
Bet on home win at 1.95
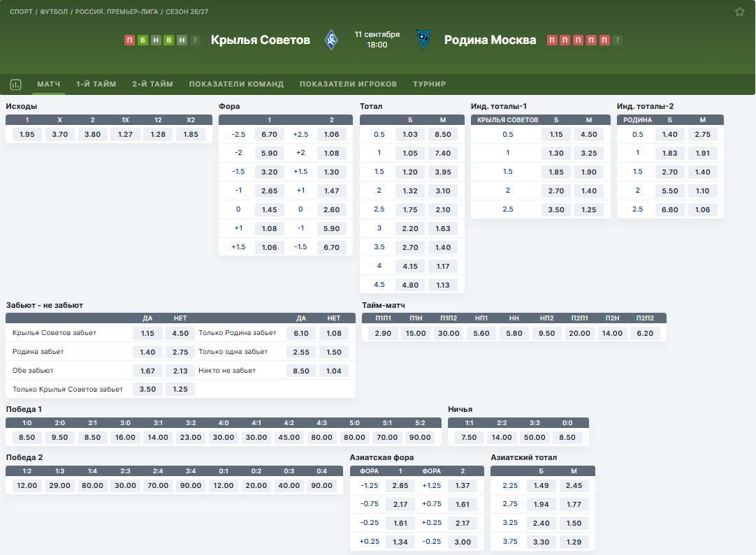click(x=27, y=135)
